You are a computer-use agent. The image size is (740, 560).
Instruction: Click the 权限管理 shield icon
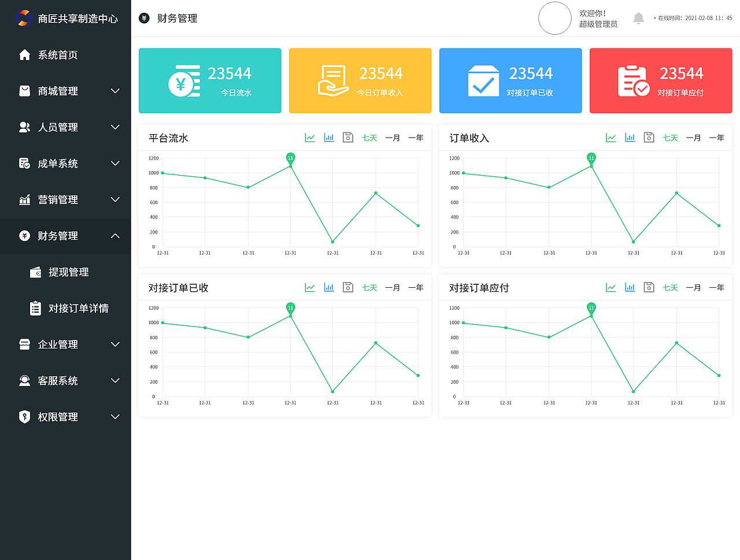coord(24,417)
